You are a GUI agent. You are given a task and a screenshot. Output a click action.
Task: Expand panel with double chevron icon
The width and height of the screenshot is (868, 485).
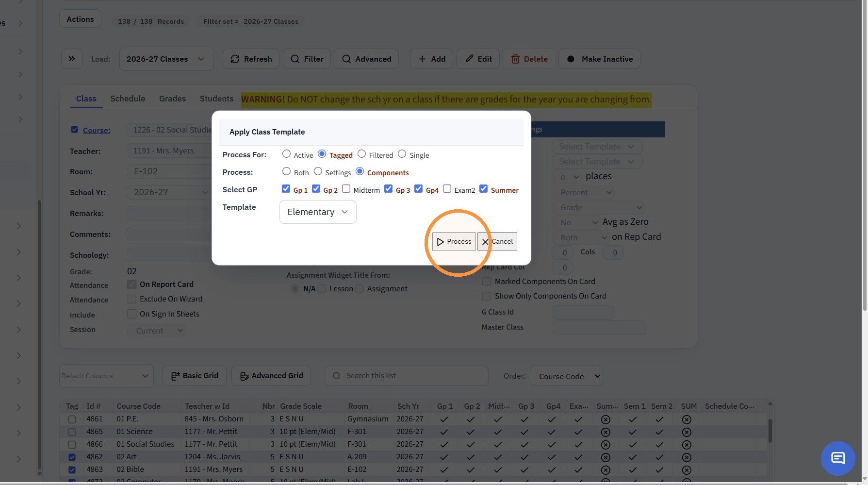(x=72, y=59)
